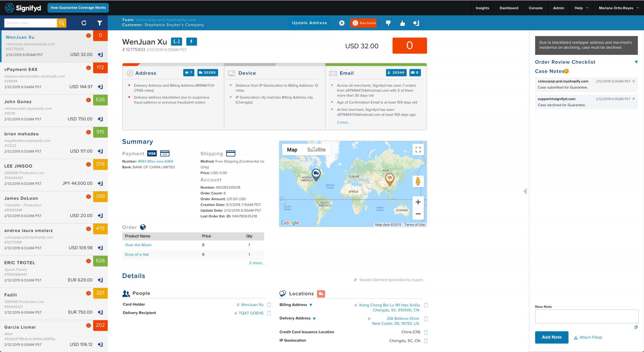
Task: Click the gear icon in case header bar
Action: tap(342, 23)
